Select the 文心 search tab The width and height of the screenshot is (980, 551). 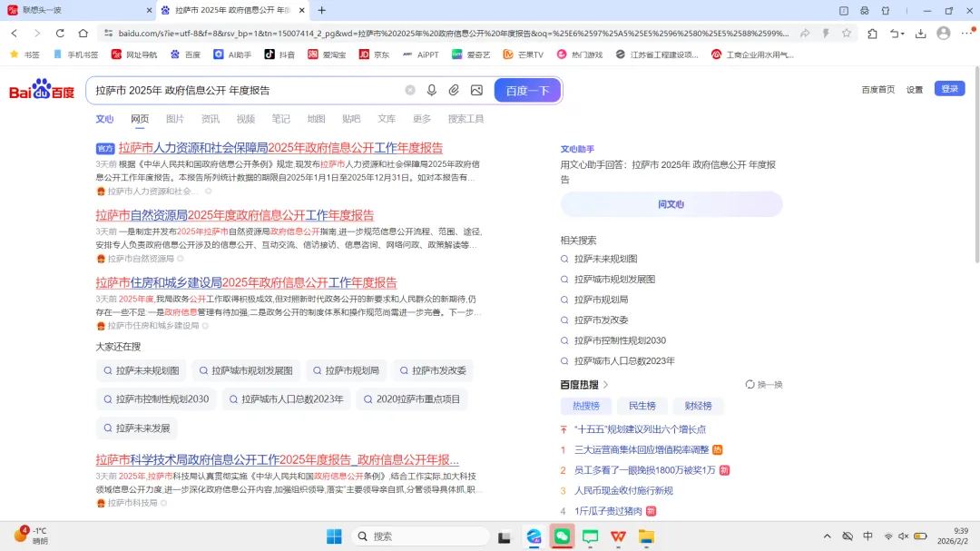pos(104,119)
